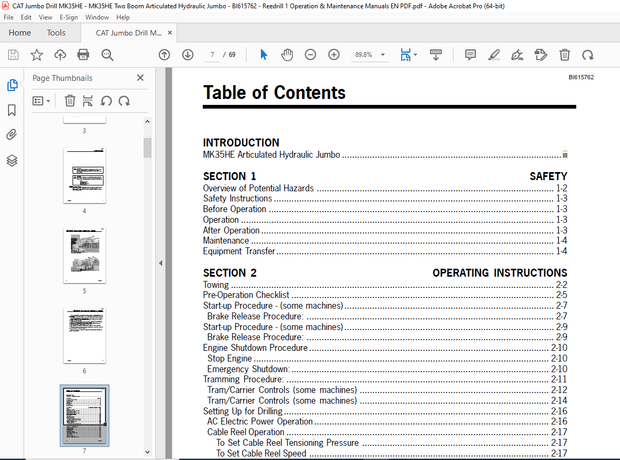
Task: Click thumbnails scrollbar down arrow
Action: pyautogui.click(x=147, y=452)
